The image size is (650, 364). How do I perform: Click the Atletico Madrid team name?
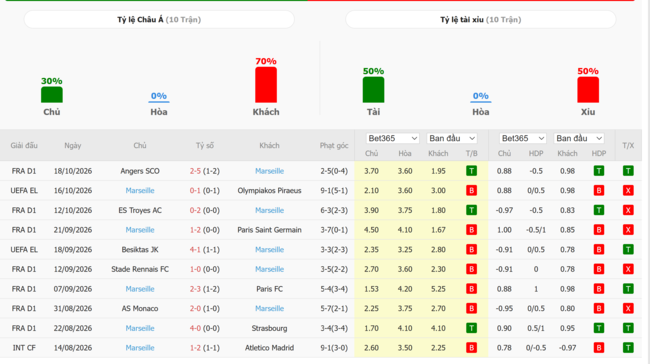coord(269,348)
